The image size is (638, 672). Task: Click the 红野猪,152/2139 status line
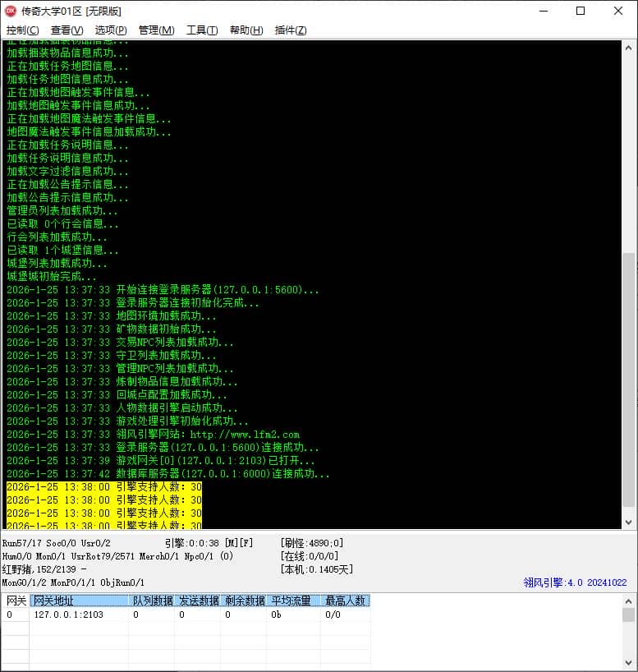[x=44, y=569]
